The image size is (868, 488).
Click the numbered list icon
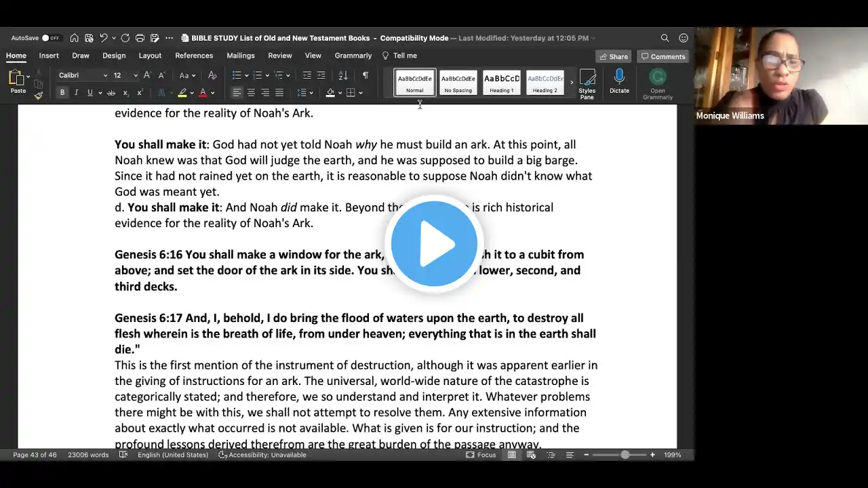tap(257, 75)
